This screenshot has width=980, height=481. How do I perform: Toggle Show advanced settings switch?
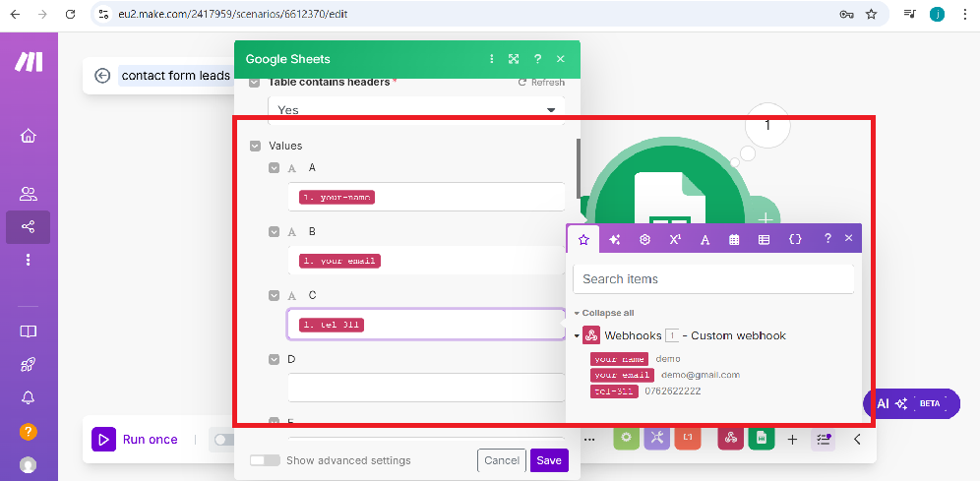[x=265, y=460]
